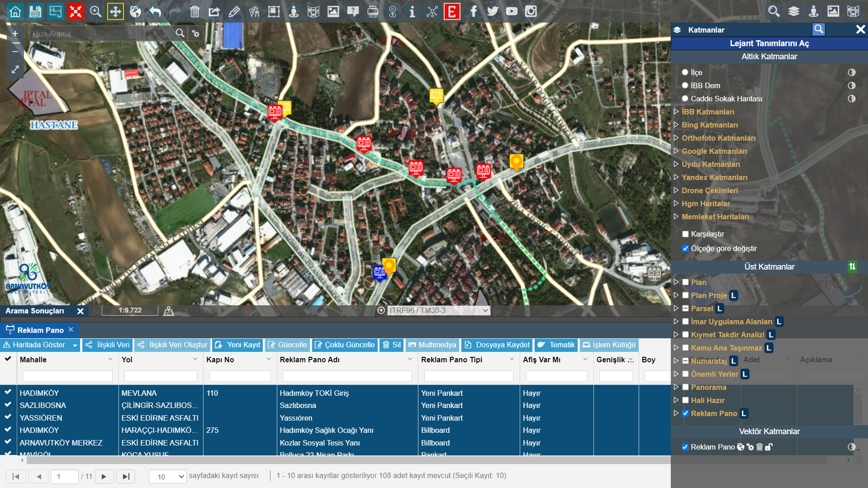Click the zoom magnifier tool icon
Screen dimensions: 868x488
pos(95,11)
